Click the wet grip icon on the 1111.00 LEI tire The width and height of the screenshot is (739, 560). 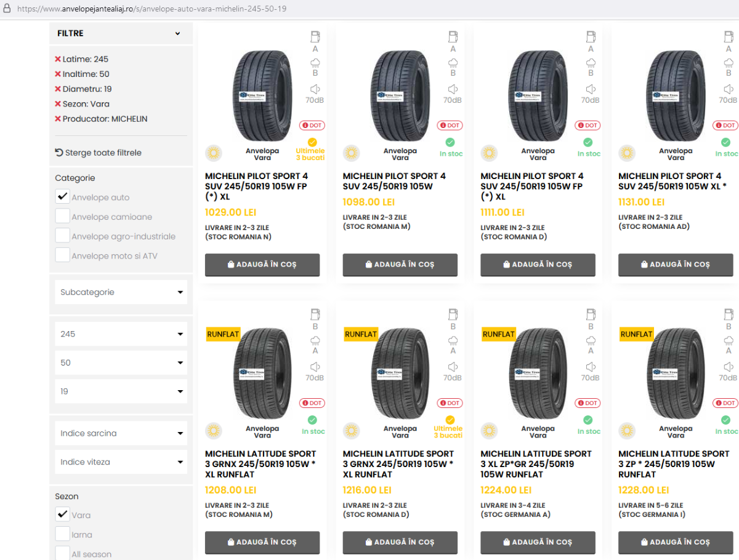[591, 62]
